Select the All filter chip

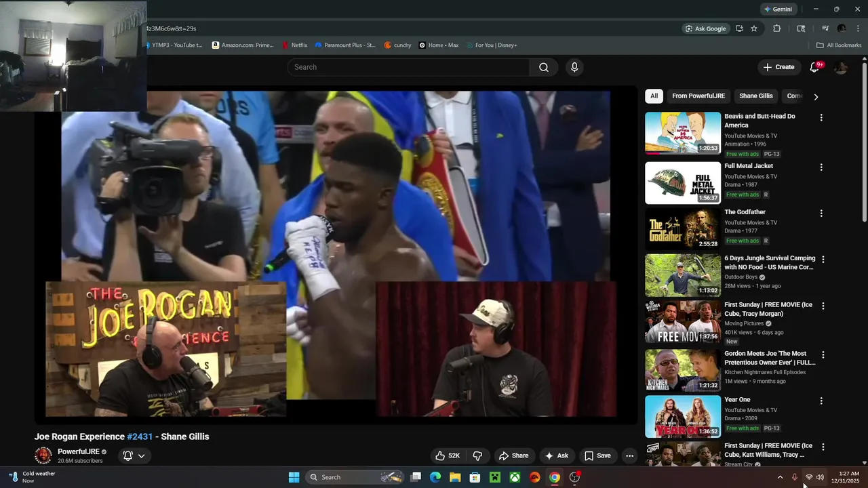(x=654, y=96)
